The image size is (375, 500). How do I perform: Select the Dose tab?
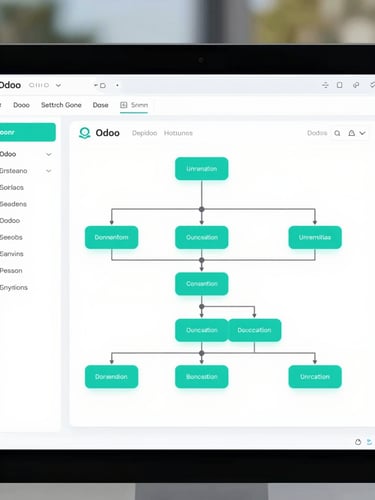pyautogui.click(x=100, y=105)
